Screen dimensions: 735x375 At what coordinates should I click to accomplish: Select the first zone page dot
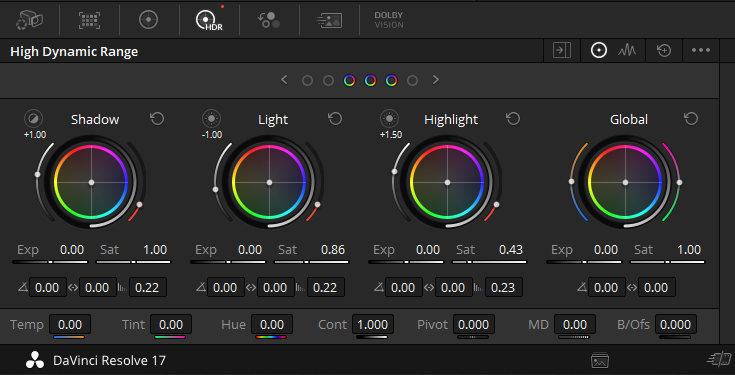coord(307,81)
